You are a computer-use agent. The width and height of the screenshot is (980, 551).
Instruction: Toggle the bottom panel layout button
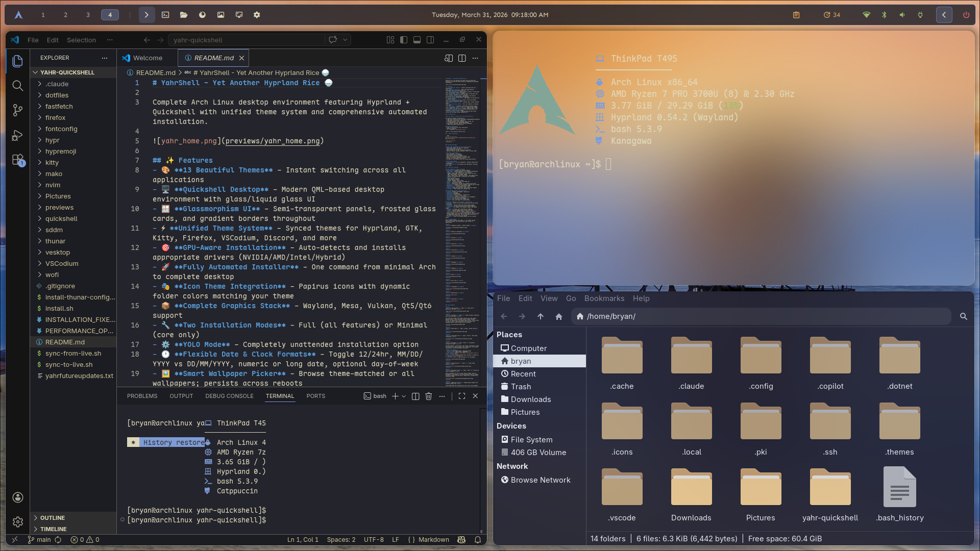coord(417,40)
